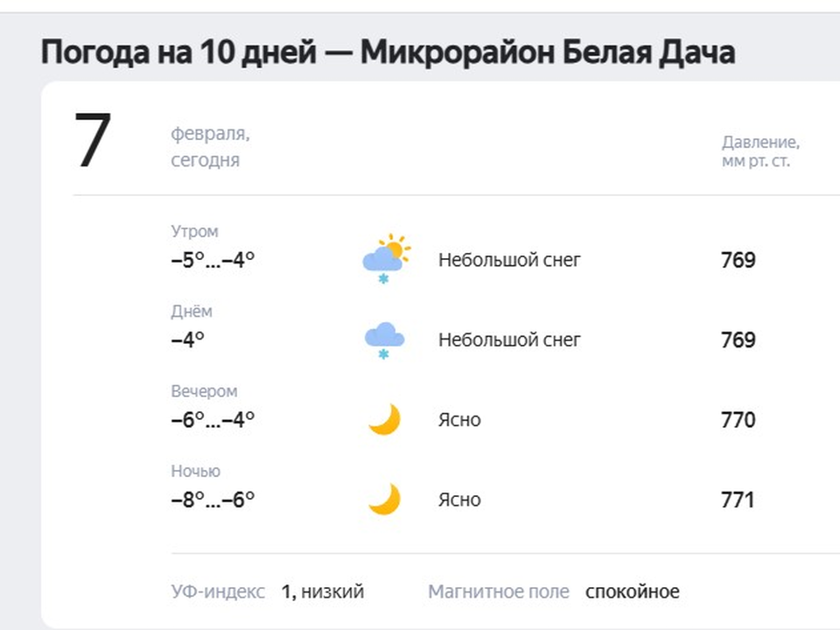This screenshot has width=840, height=630.
Task: Click the evening pressure value 770
Action: coord(738,420)
